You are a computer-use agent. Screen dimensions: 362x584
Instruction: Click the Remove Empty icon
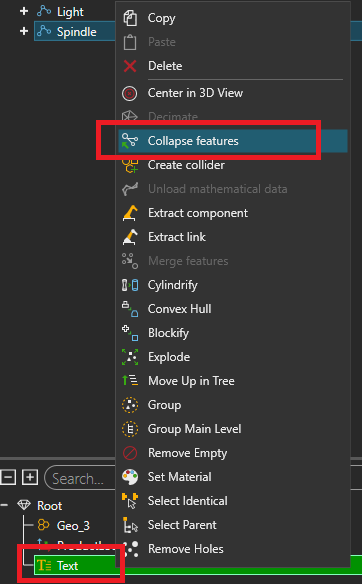tap(130, 453)
